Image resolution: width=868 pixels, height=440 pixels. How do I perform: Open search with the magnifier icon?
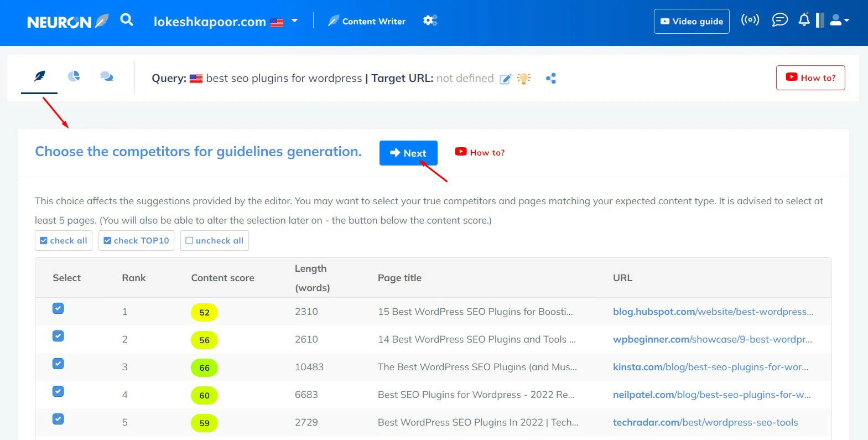[x=127, y=20]
